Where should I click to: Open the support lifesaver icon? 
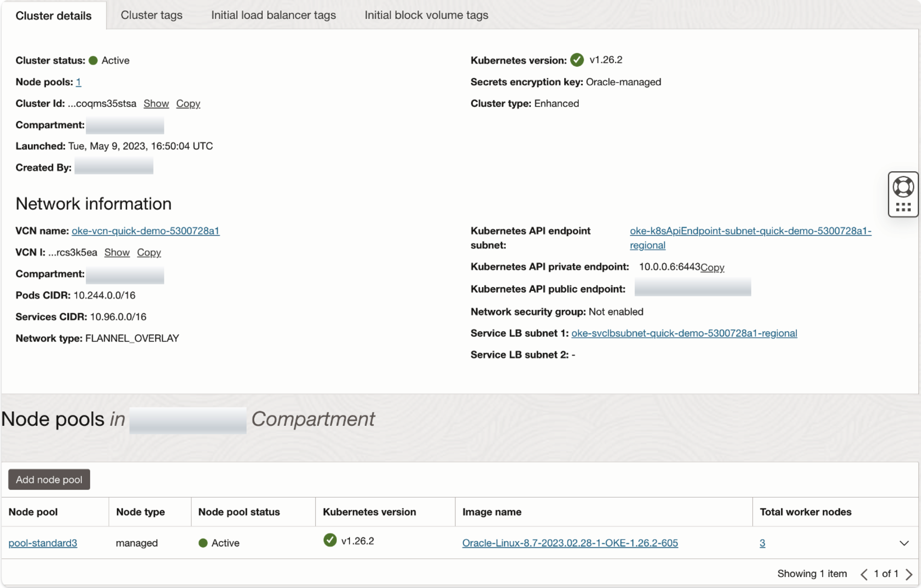pos(903,186)
